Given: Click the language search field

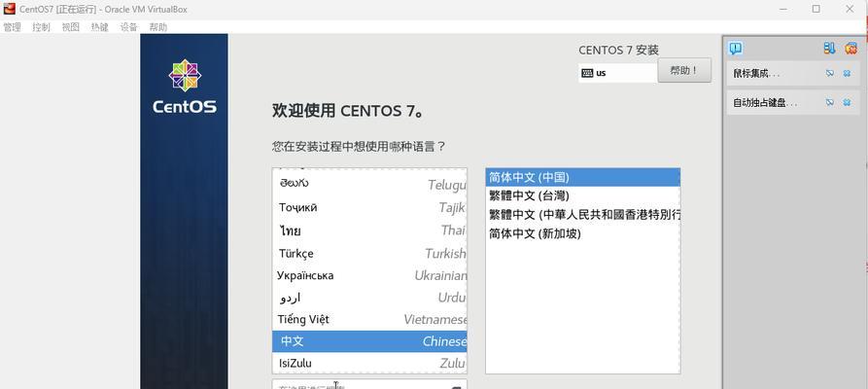Looking at the screenshot, I should click(x=369, y=384).
